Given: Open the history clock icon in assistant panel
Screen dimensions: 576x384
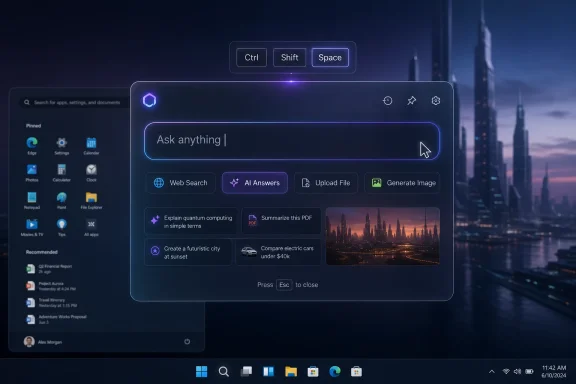Looking at the screenshot, I should pyautogui.click(x=388, y=101).
